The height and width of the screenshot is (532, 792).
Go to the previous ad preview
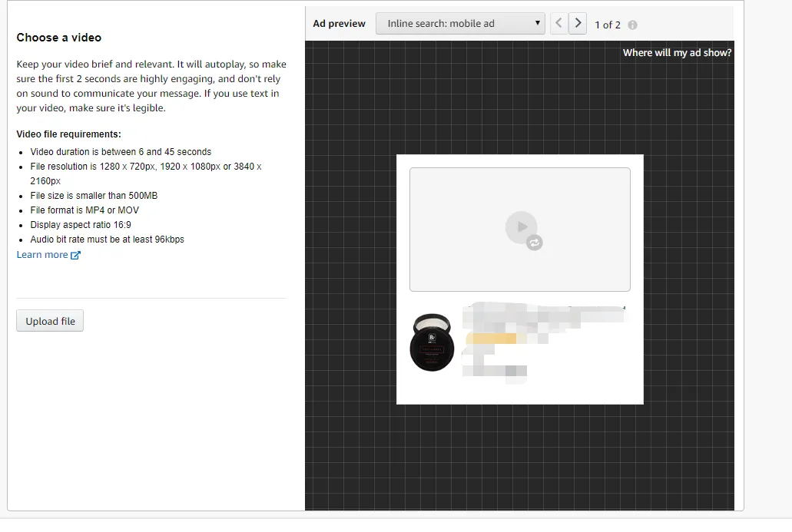point(558,24)
